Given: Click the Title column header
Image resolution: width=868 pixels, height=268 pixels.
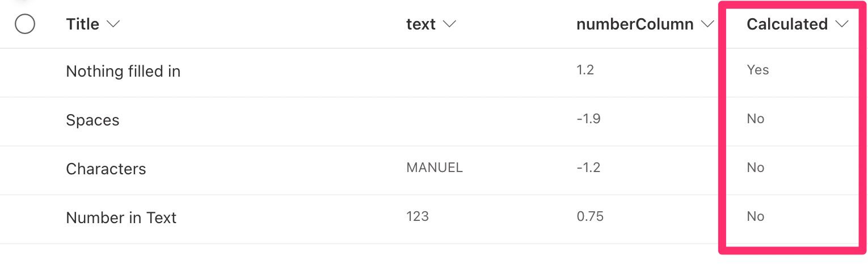Looking at the screenshot, I should coord(83,24).
